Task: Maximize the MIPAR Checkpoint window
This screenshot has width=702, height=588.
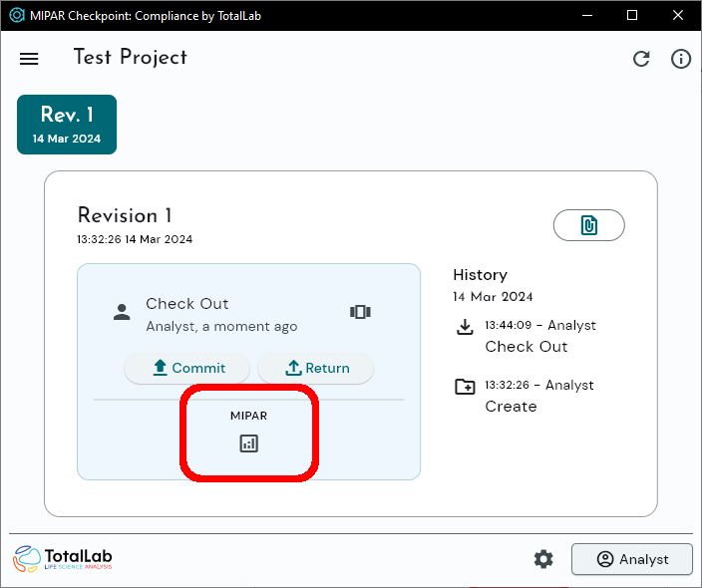Action: (x=632, y=15)
